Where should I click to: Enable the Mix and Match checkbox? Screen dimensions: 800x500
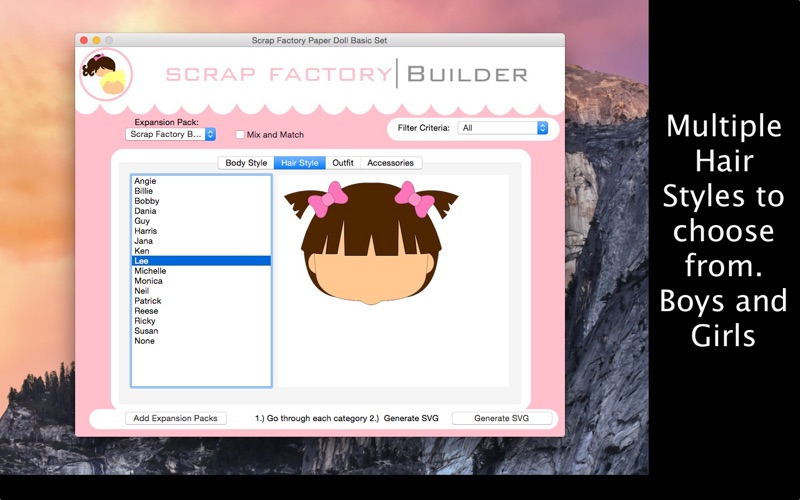point(240,135)
